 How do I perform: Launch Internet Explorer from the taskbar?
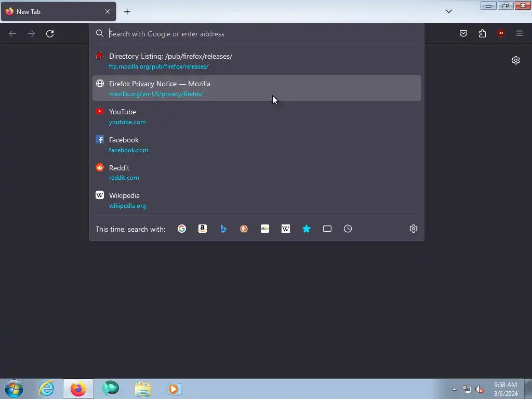pos(46,389)
